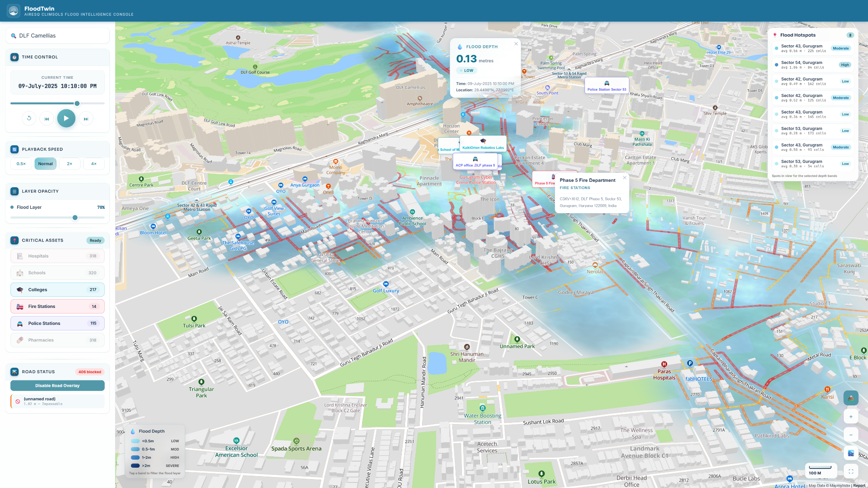The height and width of the screenshot is (488, 868).
Task: Open Sector 43 hotspot with 225 cells
Action: (x=813, y=48)
